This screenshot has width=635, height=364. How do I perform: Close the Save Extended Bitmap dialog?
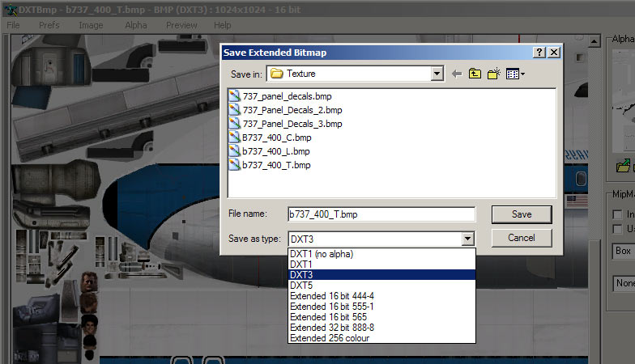tap(554, 52)
